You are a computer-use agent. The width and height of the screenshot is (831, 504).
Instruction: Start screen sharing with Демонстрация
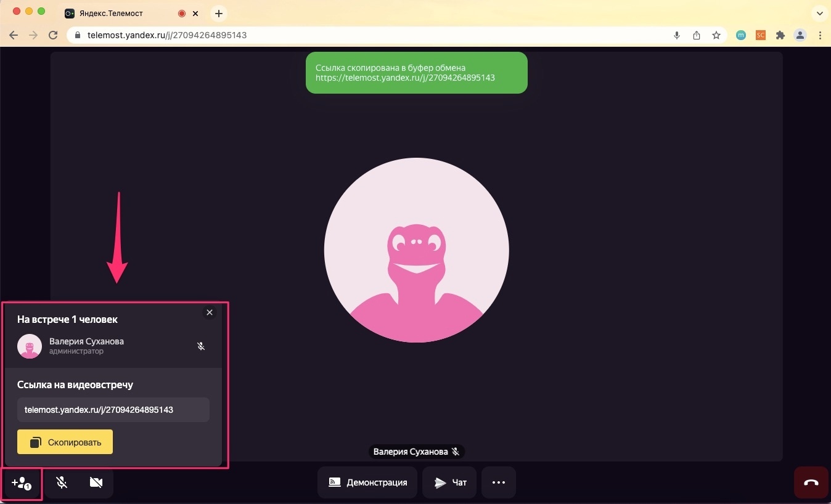(367, 482)
